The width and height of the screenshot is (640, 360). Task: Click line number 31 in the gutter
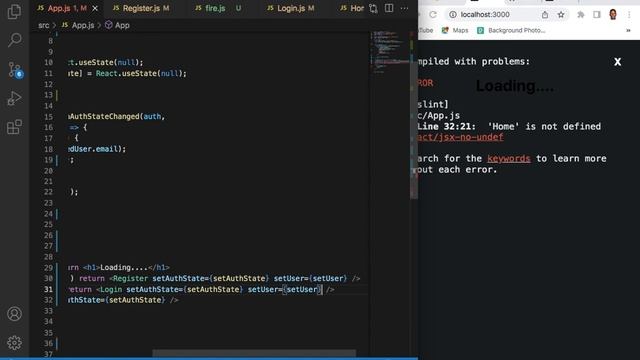coord(48,289)
